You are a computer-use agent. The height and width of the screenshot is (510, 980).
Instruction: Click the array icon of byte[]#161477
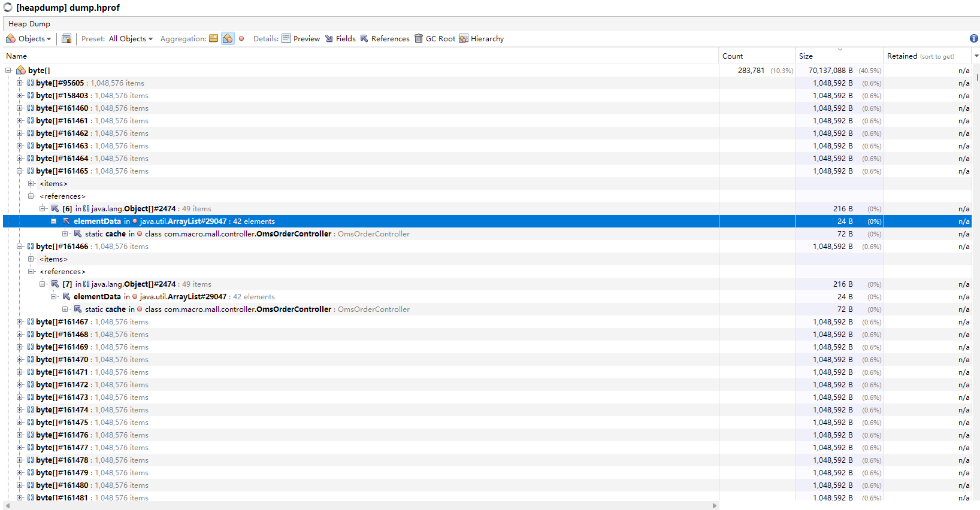click(31, 447)
